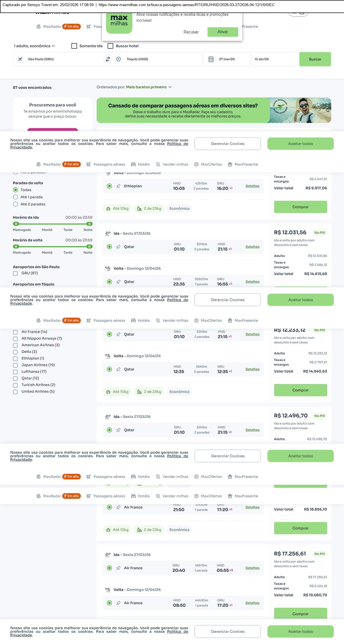Click the Até 10kg carry-on bag badge

coord(117,208)
